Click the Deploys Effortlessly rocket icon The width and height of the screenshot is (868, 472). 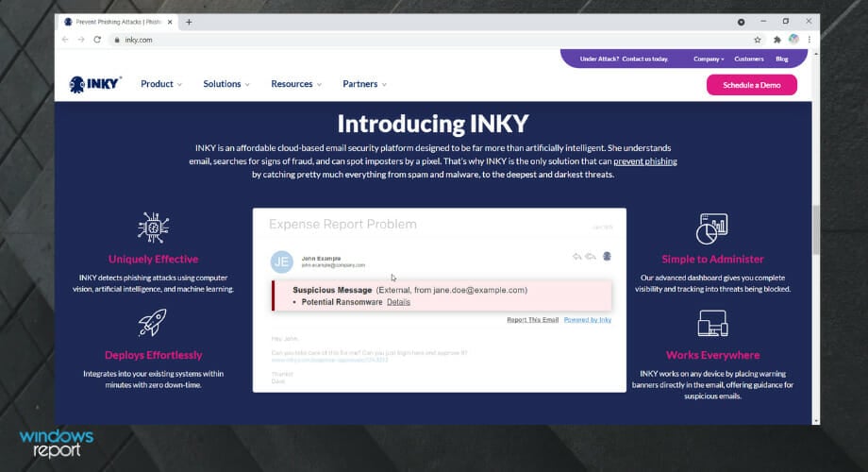pyautogui.click(x=152, y=323)
